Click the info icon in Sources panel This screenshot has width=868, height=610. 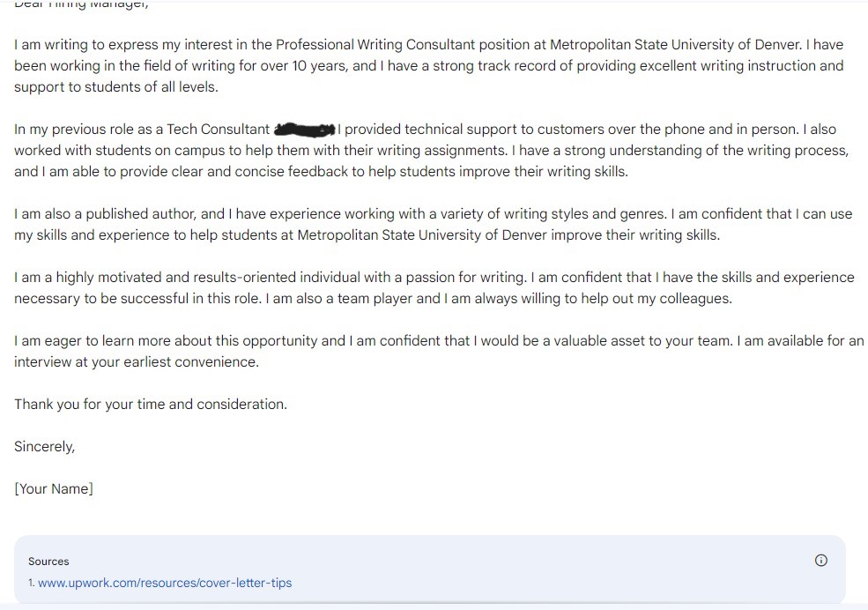[x=821, y=561]
